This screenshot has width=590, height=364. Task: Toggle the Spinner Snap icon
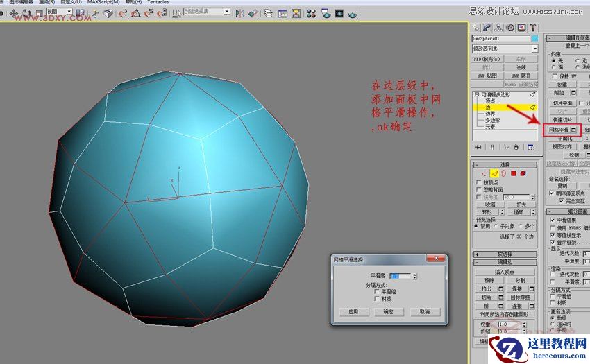[162, 14]
